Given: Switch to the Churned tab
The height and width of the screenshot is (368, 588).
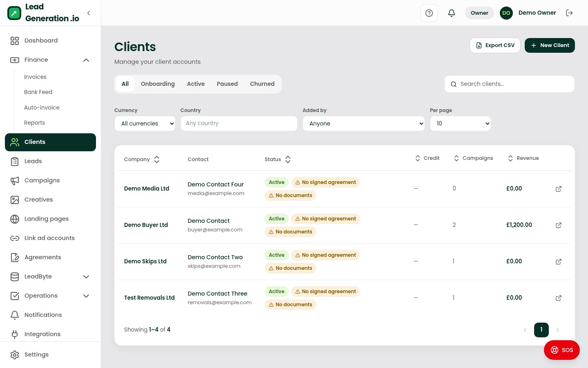Looking at the screenshot, I should 262,84.
